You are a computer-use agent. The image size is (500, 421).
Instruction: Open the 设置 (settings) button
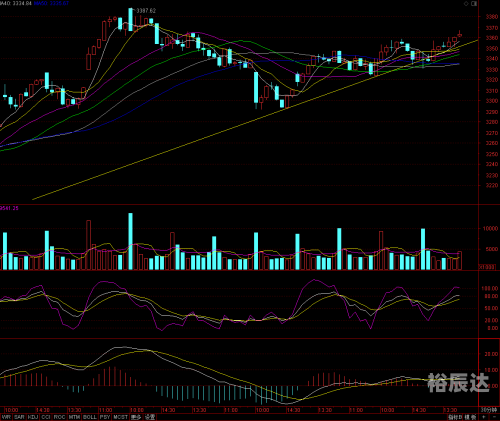pyautogui.click(x=150, y=417)
